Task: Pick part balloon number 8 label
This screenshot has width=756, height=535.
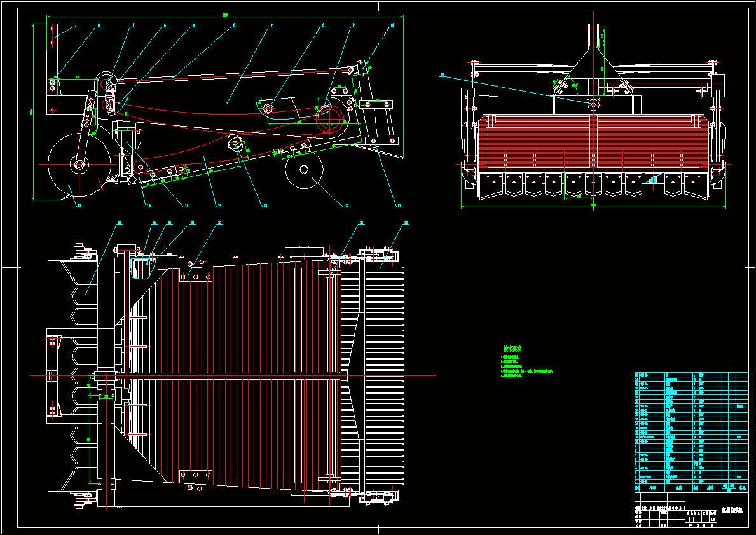Action: (323, 25)
